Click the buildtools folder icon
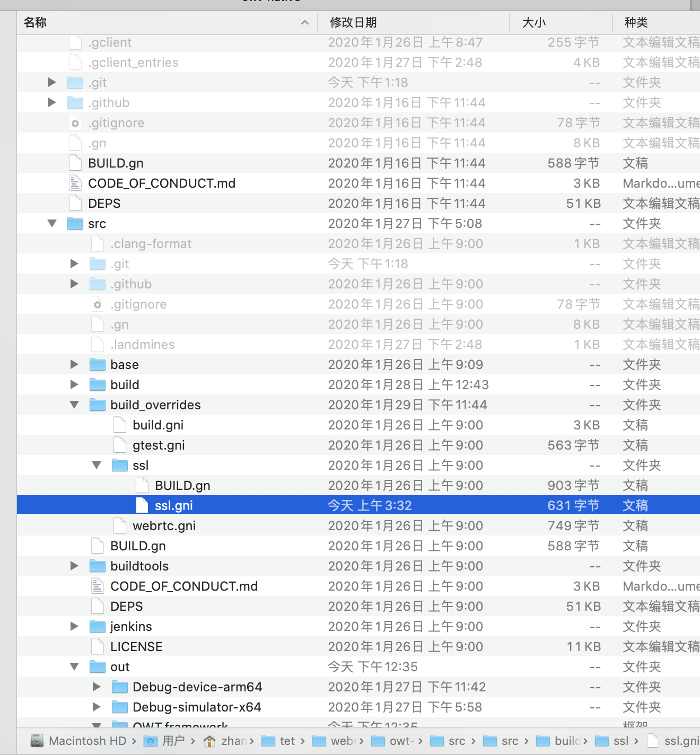 point(98,566)
